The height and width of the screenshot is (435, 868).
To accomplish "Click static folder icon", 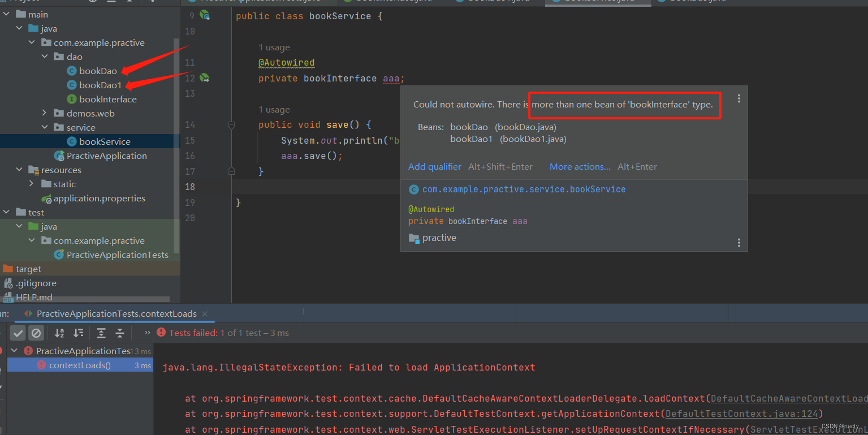I will click(x=46, y=184).
